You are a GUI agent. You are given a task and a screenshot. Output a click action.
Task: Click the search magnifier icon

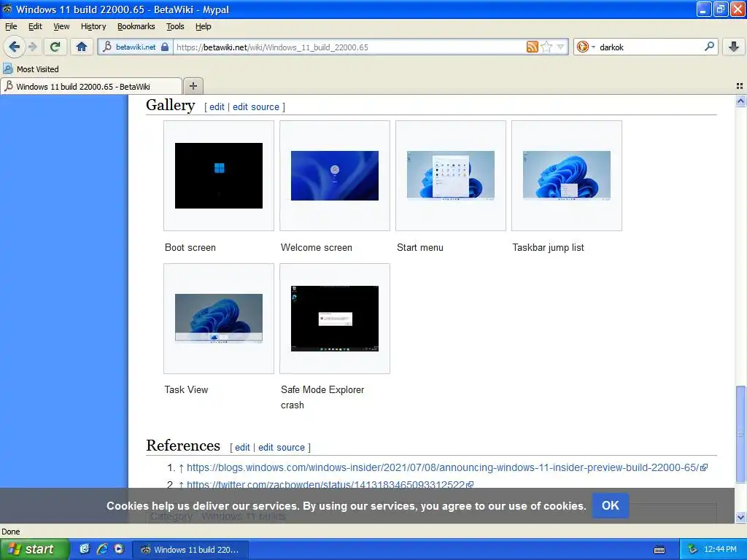(709, 47)
